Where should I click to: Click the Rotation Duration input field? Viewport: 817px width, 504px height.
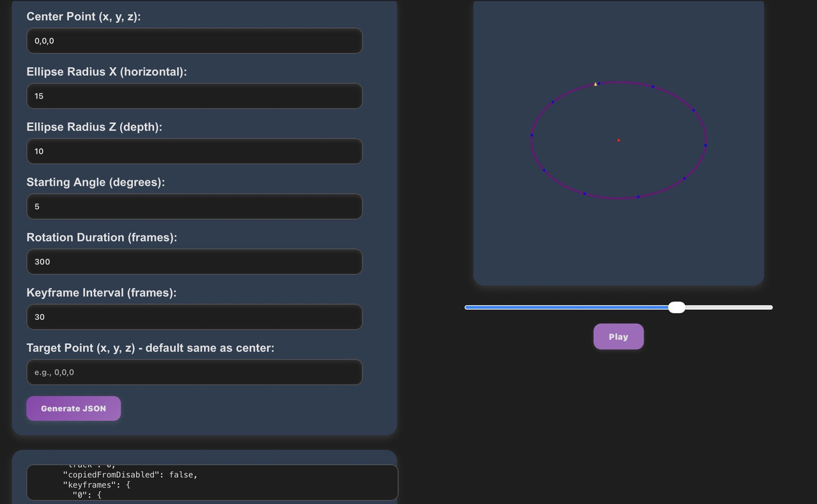194,262
